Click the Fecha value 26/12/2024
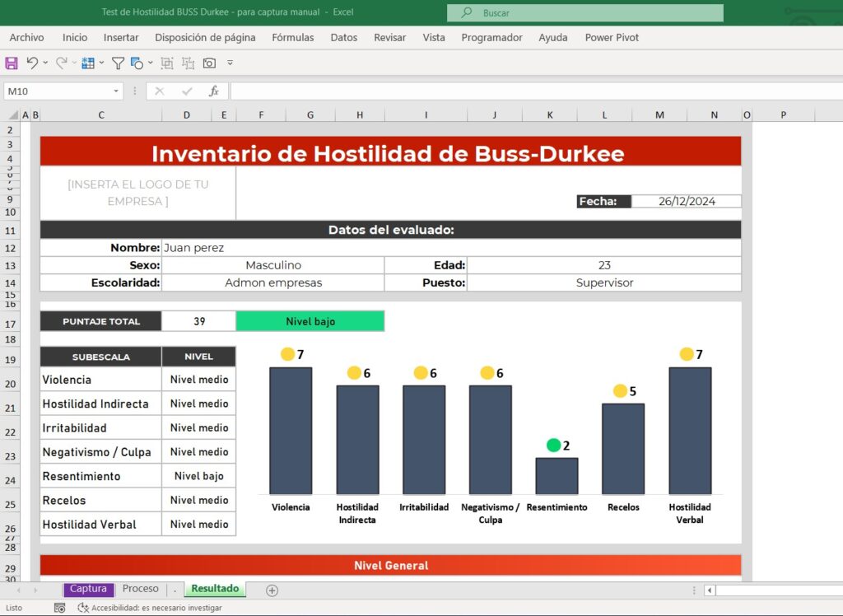 point(687,201)
